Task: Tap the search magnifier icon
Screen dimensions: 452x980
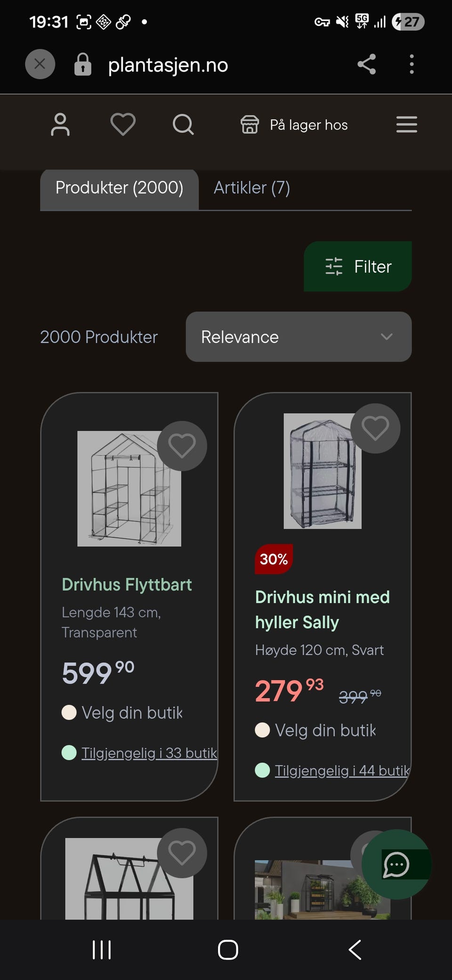Action: (x=183, y=125)
